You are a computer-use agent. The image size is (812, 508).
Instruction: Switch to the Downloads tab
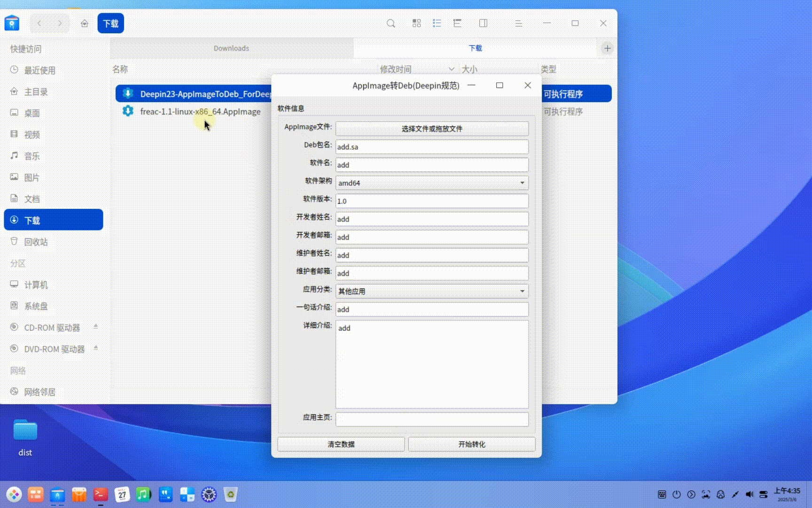point(232,48)
